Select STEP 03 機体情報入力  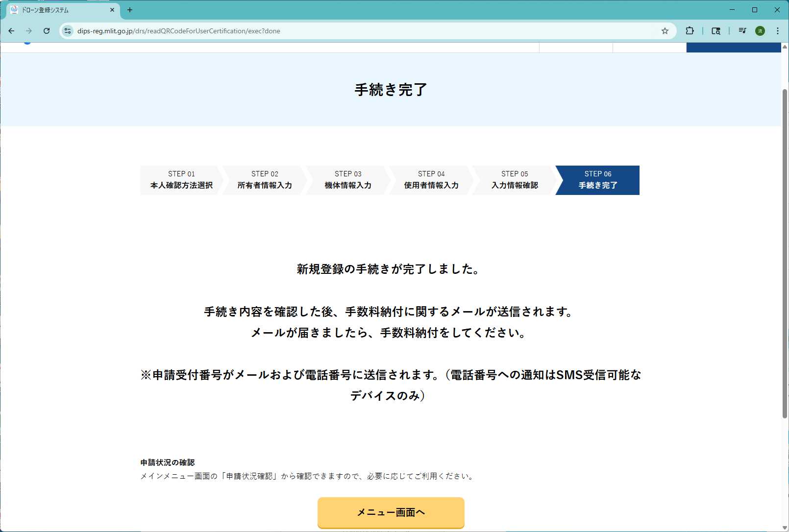(348, 180)
